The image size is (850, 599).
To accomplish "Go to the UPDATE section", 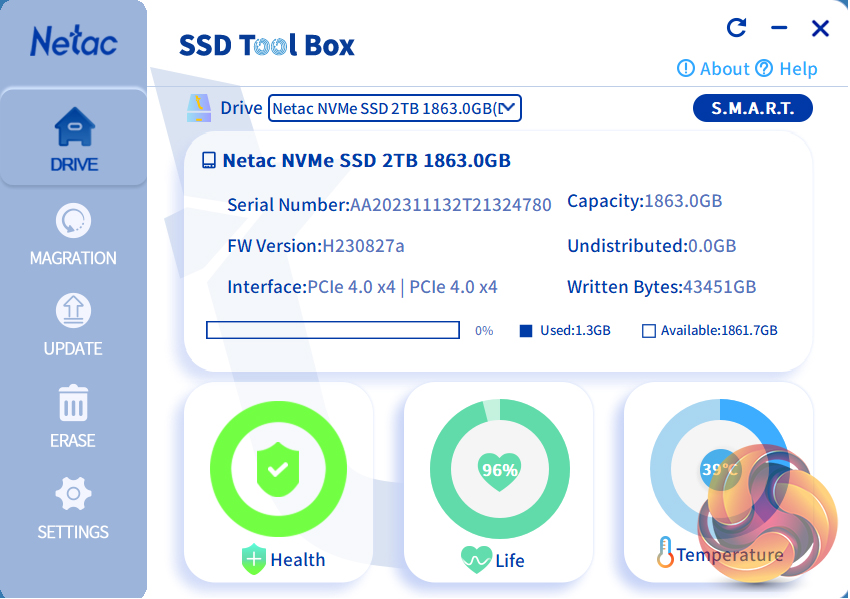I will tap(73, 325).
